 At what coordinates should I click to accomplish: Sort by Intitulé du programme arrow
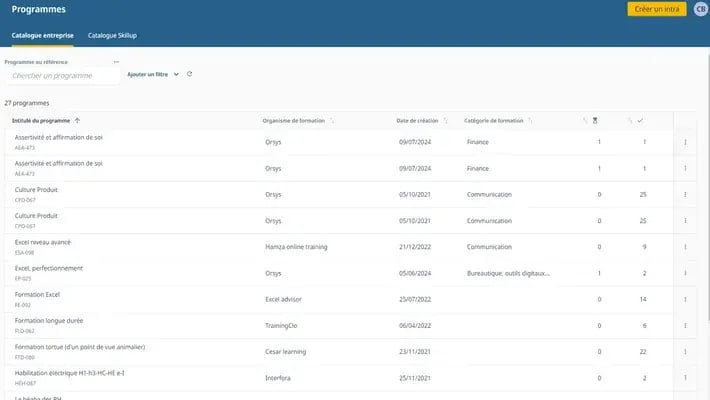pos(77,120)
